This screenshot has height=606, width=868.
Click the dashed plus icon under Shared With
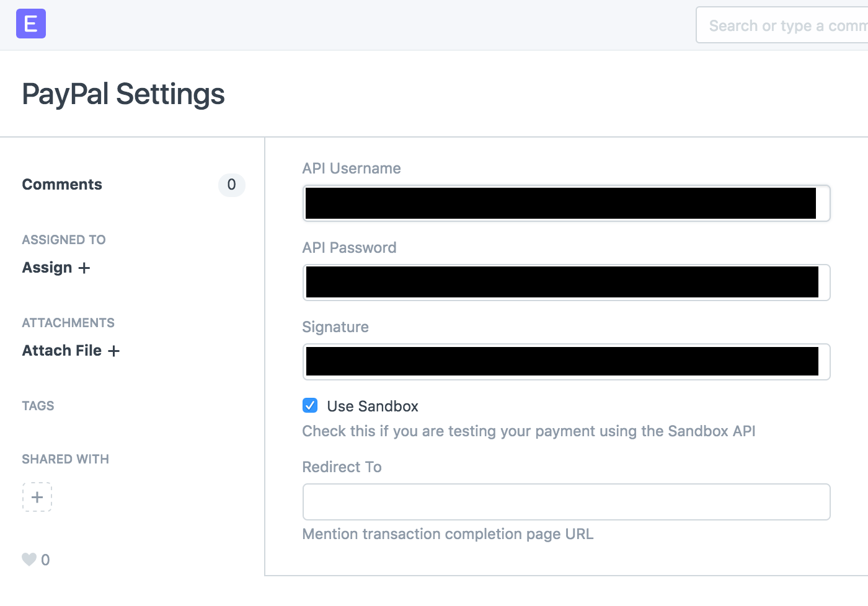(37, 497)
